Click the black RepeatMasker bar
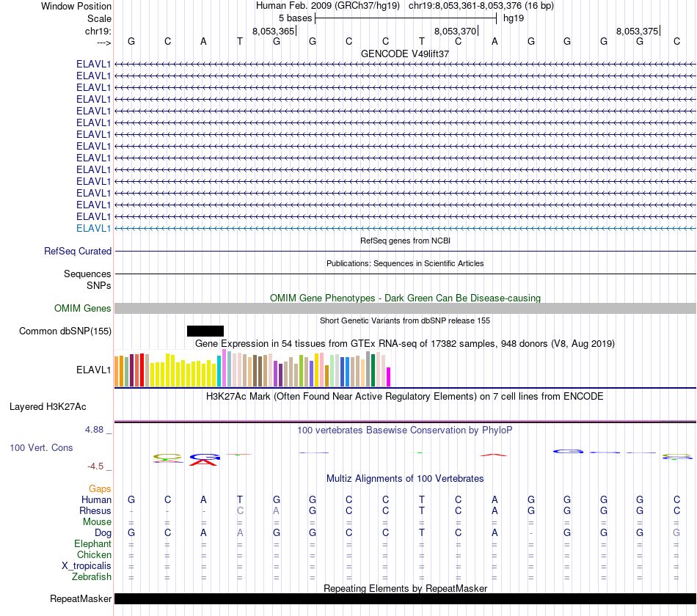 (x=405, y=598)
